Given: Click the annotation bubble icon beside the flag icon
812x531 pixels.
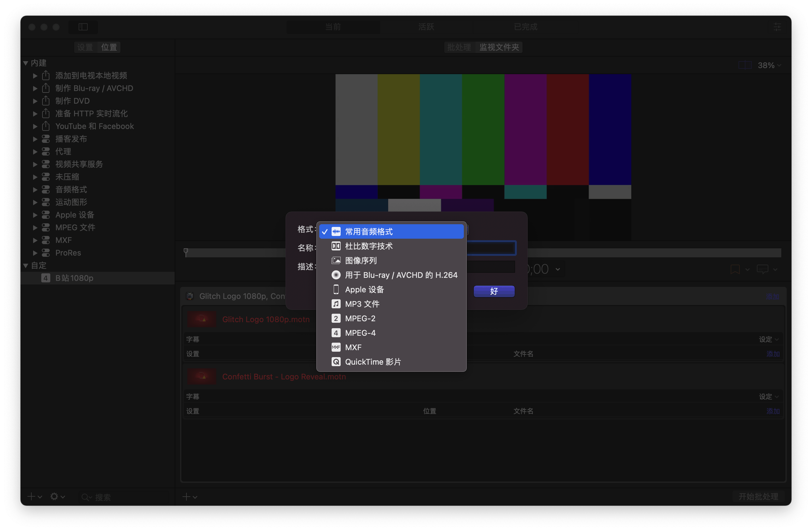Looking at the screenshot, I should point(764,269).
